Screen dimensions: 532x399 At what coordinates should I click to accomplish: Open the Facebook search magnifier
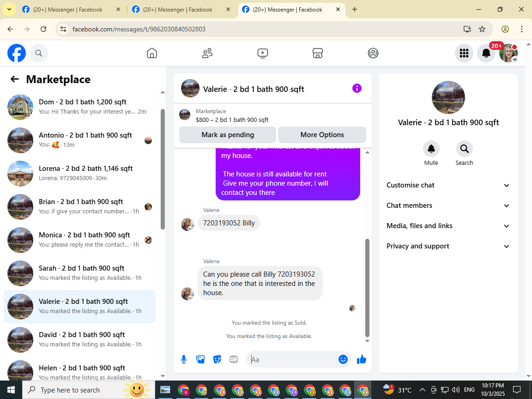[x=39, y=53]
